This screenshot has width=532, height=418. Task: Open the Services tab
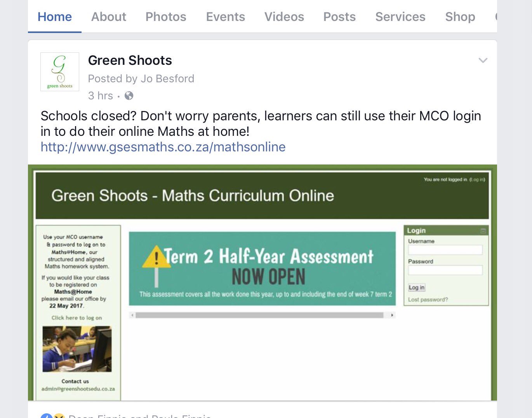coord(400,17)
